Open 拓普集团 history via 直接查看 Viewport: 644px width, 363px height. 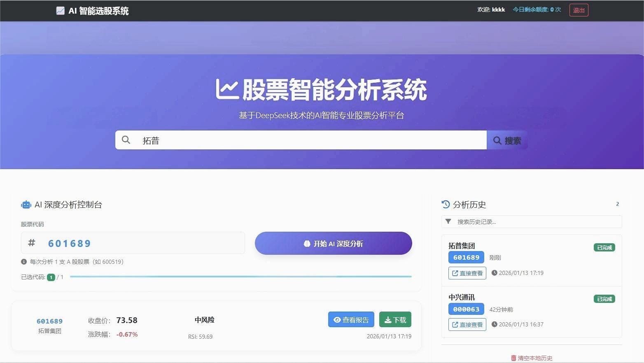tap(467, 273)
